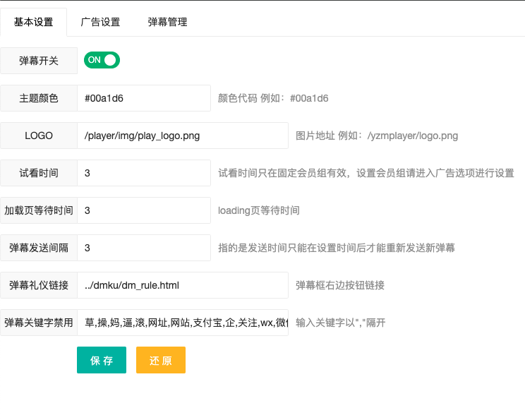Click the 主题颜色 label
The width and height of the screenshot is (525, 420).
[x=39, y=98]
